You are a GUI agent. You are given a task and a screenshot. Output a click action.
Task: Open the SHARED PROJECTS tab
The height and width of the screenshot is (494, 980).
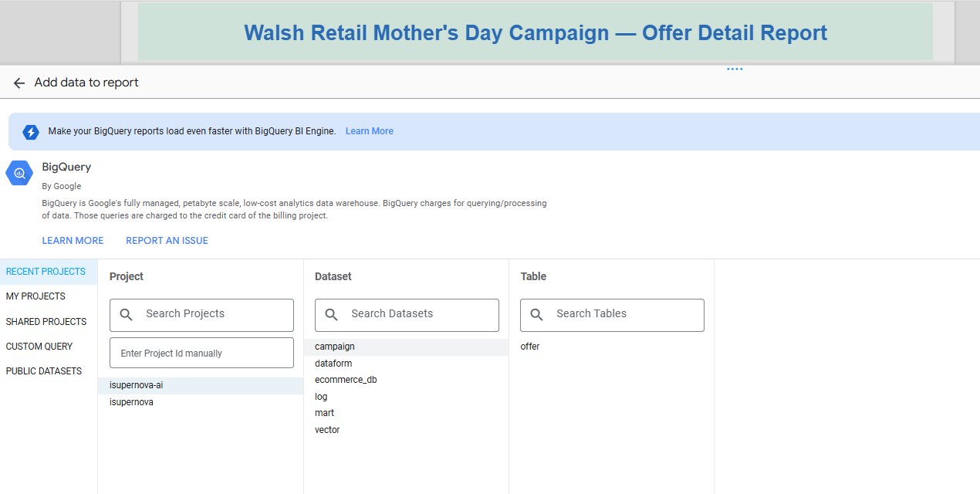pyautogui.click(x=49, y=322)
